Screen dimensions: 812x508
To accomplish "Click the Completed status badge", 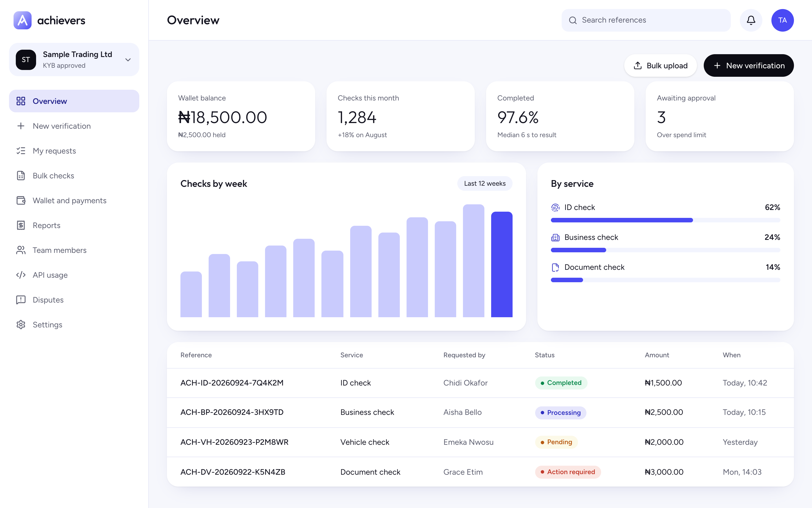I will click(561, 383).
